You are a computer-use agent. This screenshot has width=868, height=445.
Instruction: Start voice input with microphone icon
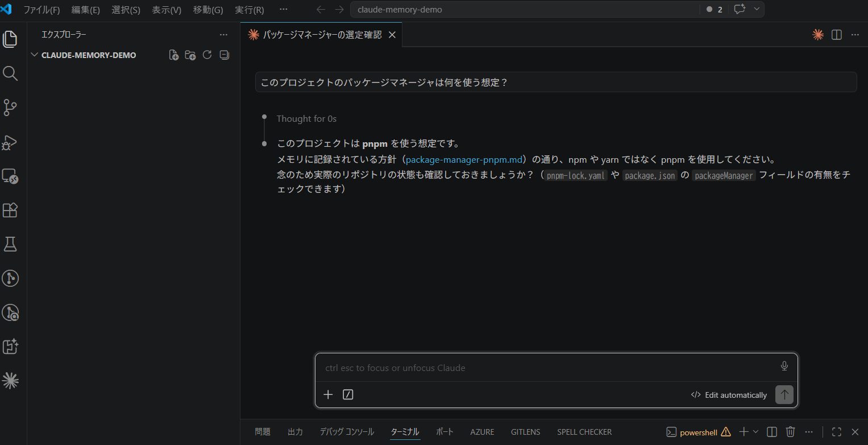pos(784,366)
